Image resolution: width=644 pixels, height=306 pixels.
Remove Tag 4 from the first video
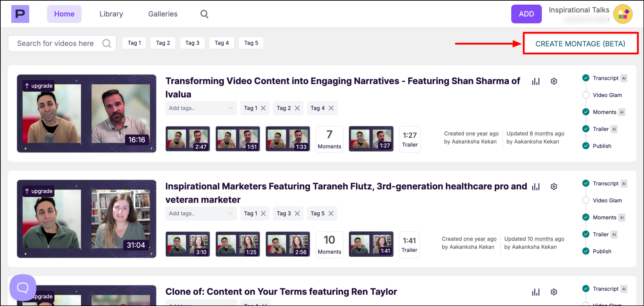click(331, 108)
